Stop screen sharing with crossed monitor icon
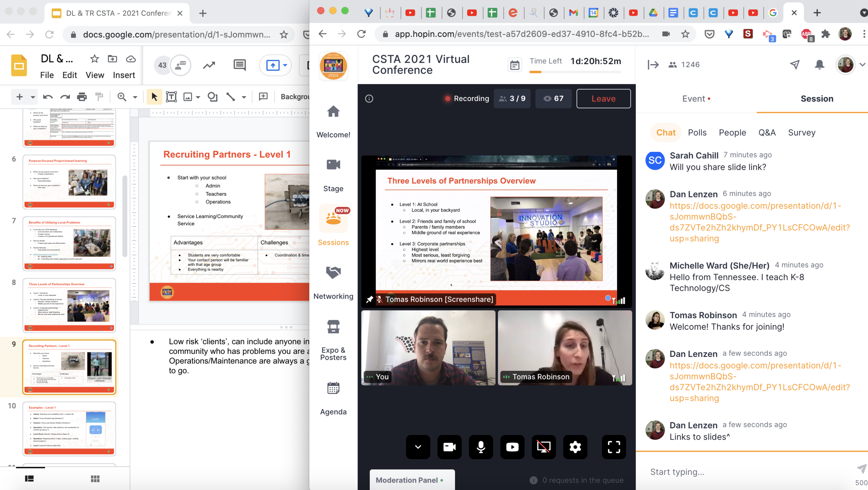 [x=544, y=447]
